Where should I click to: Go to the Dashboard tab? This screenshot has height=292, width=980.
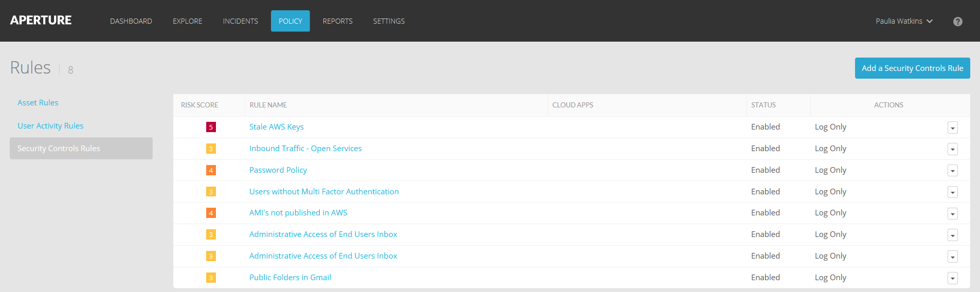click(131, 21)
